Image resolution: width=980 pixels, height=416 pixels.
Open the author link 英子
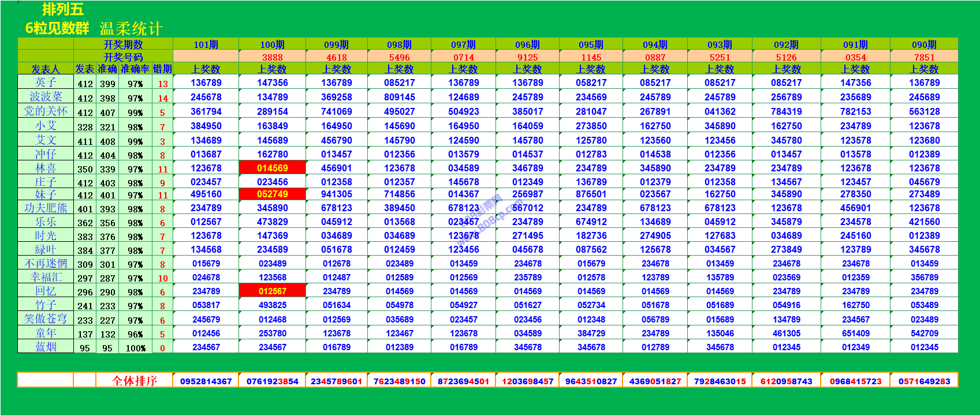pos(46,83)
